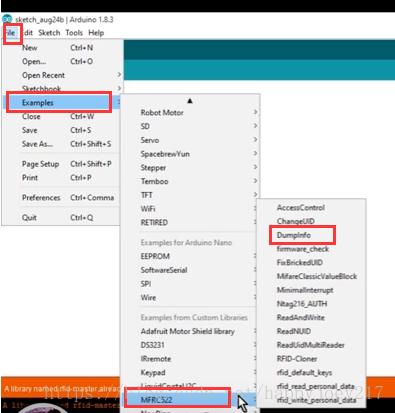Open the rfid_write_personal_data example
This screenshot has height=413, width=395.
point(311,400)
